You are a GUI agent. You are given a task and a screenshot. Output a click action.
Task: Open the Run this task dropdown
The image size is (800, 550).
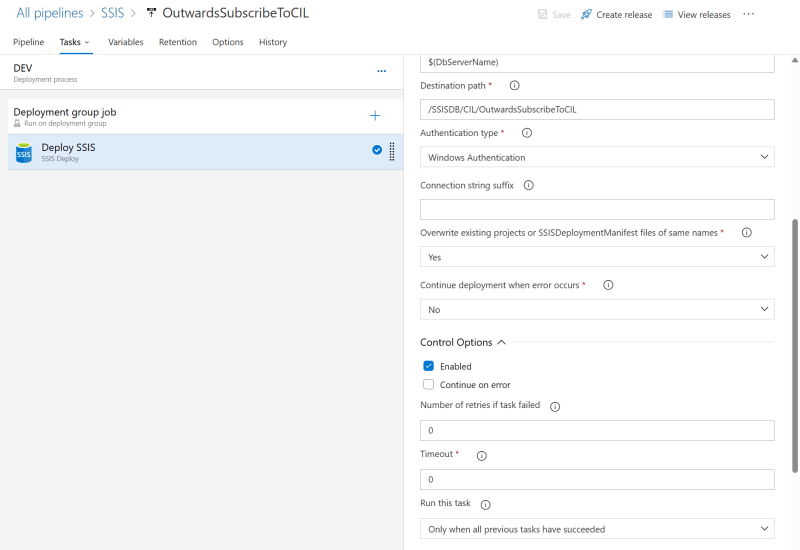click(597, 529)
